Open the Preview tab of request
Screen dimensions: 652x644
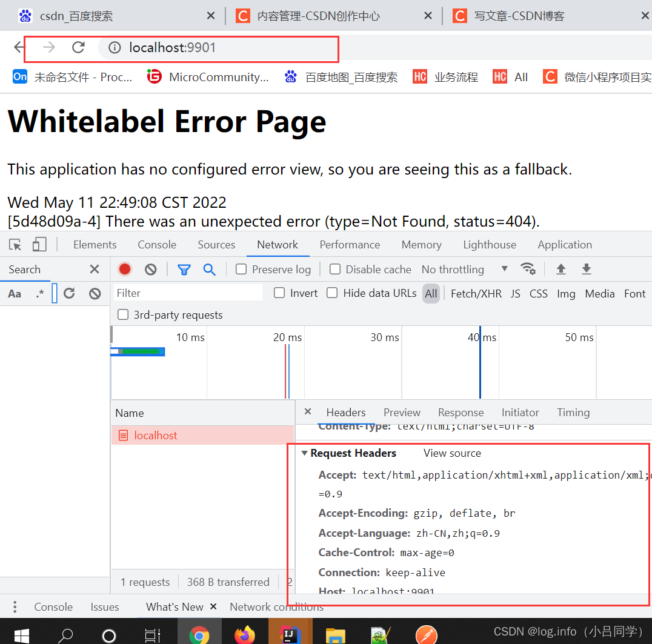[402, 413]
